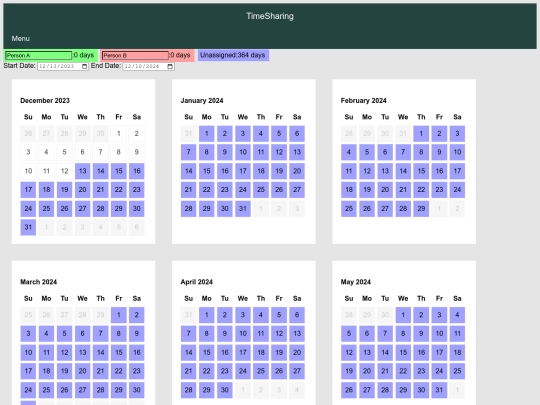Open the Start Date calendar picker icon
Screen dimensions: 540x405
click(x=84, y=66)
